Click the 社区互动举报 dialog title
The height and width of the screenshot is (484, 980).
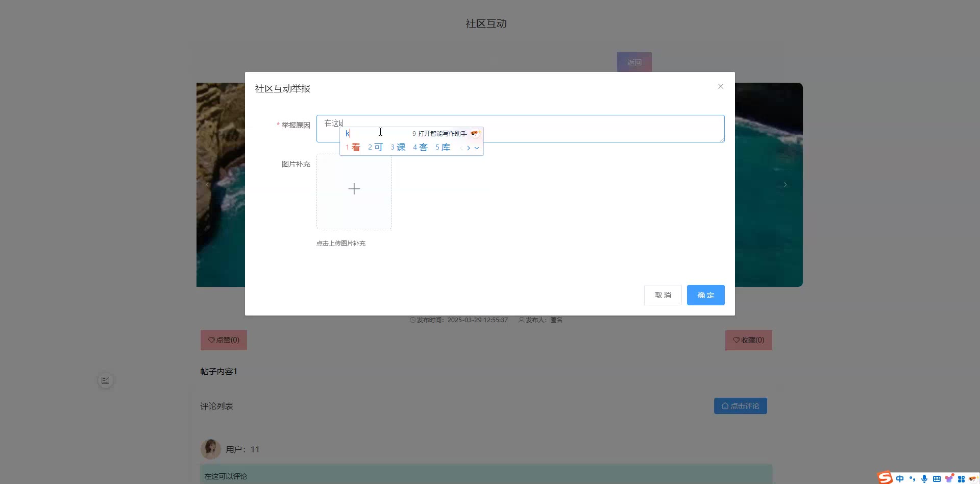283,89
